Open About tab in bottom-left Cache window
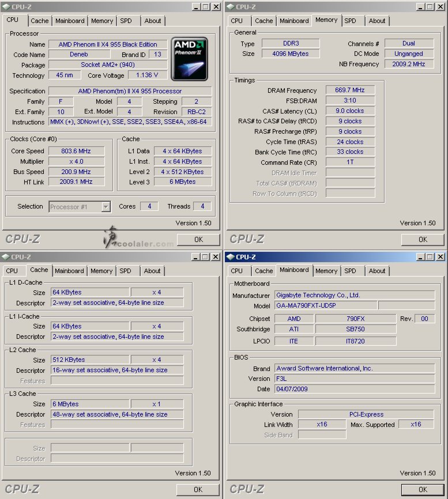This screenshot has width=448, height=499. [152, 271]
